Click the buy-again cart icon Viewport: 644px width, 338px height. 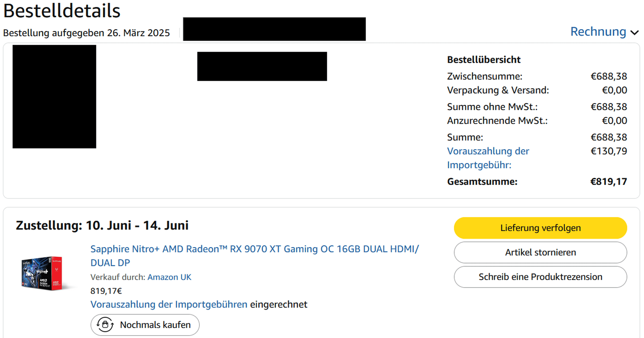[105, 324]
